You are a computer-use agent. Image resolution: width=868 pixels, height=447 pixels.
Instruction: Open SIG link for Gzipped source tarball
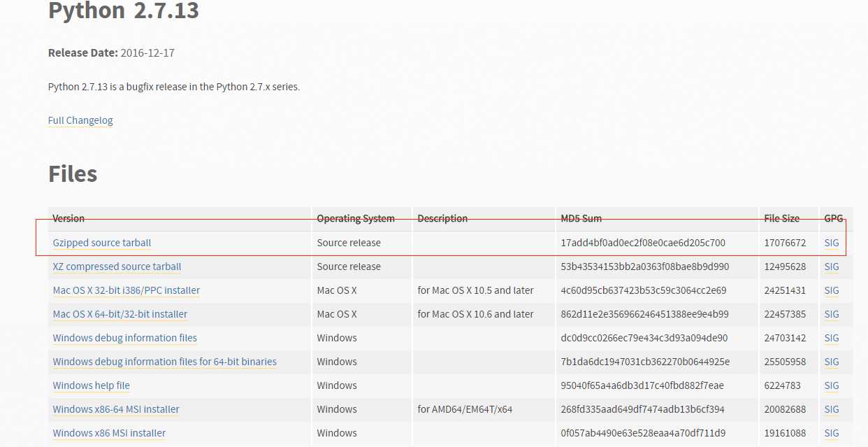(832, 243)
